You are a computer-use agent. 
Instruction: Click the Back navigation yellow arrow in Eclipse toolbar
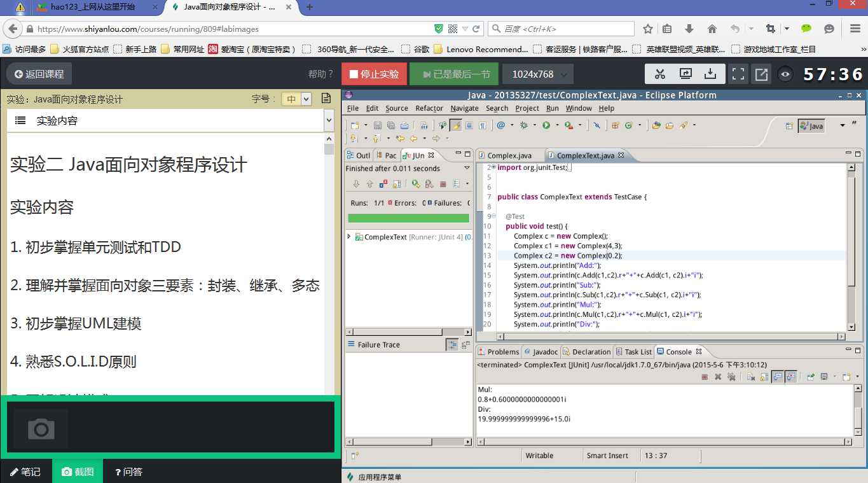[x=413, y=138]
